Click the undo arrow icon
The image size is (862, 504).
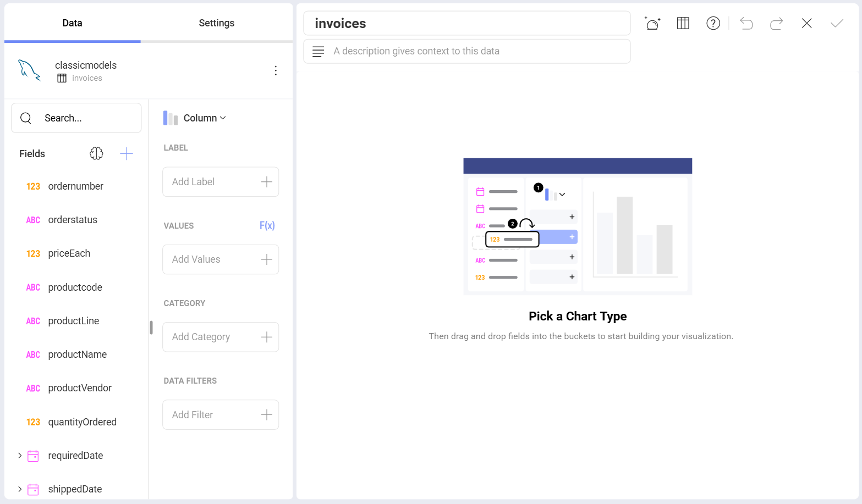(x=746, y=23)
